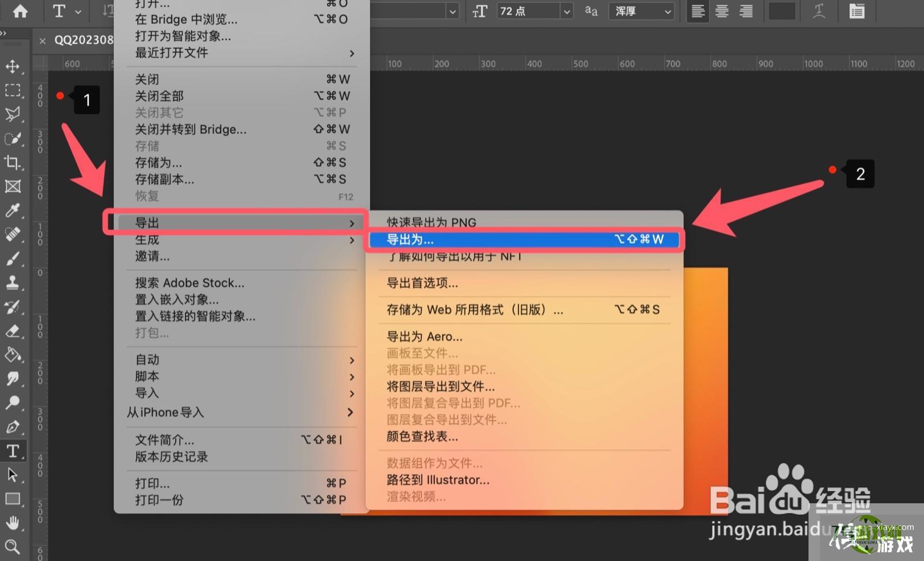The height and width of the screenshot is (561, 924).
Task: Select the Rectangle shape tool
Action: [x=13, y=499]
